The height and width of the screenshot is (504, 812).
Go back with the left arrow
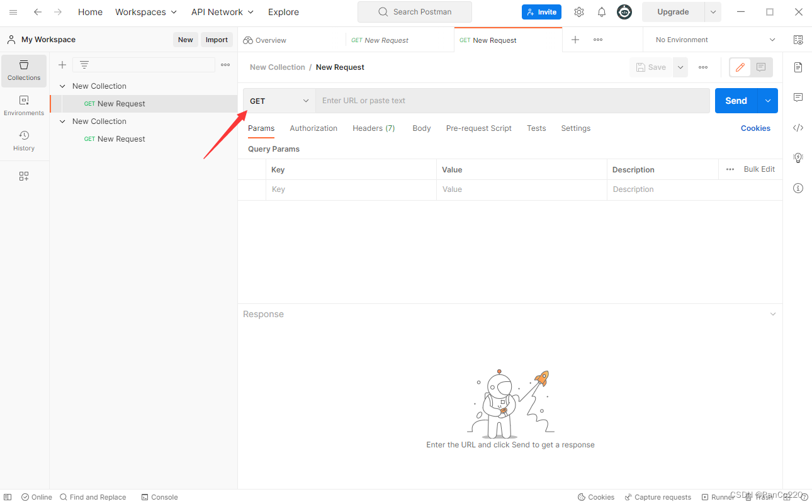pyautogui.click(x=38, y=12)
